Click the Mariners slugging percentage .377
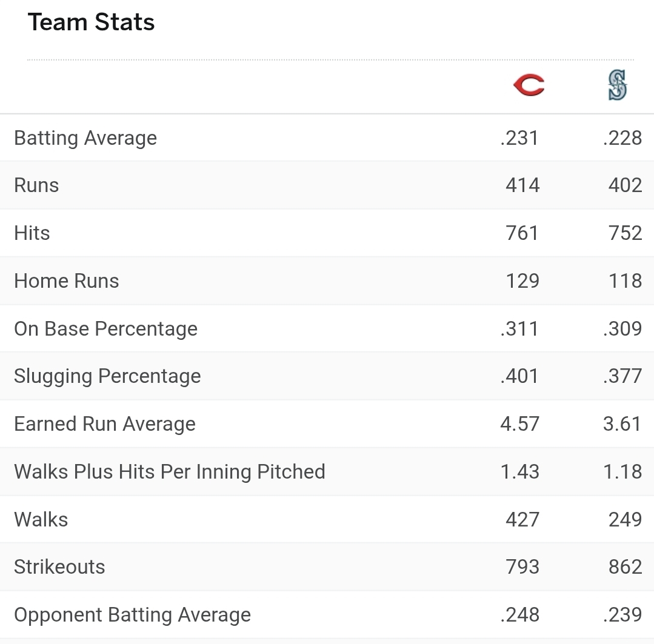Screen dimensions: 654x644 [x=622, y=376]
